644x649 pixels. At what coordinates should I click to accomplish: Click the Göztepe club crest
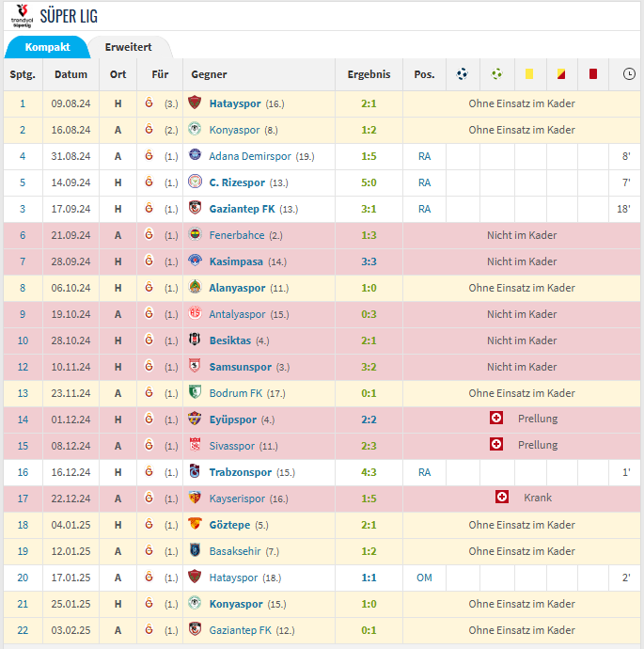[195, 524]
